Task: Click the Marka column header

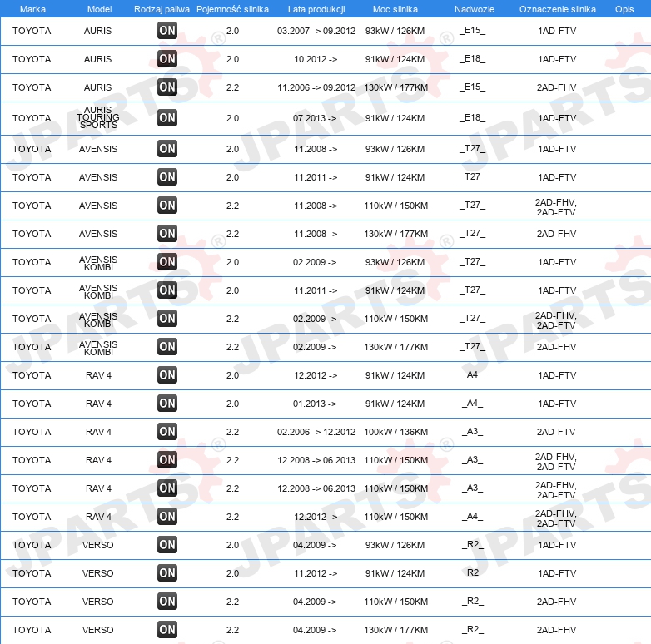Action: click(32, 9)
